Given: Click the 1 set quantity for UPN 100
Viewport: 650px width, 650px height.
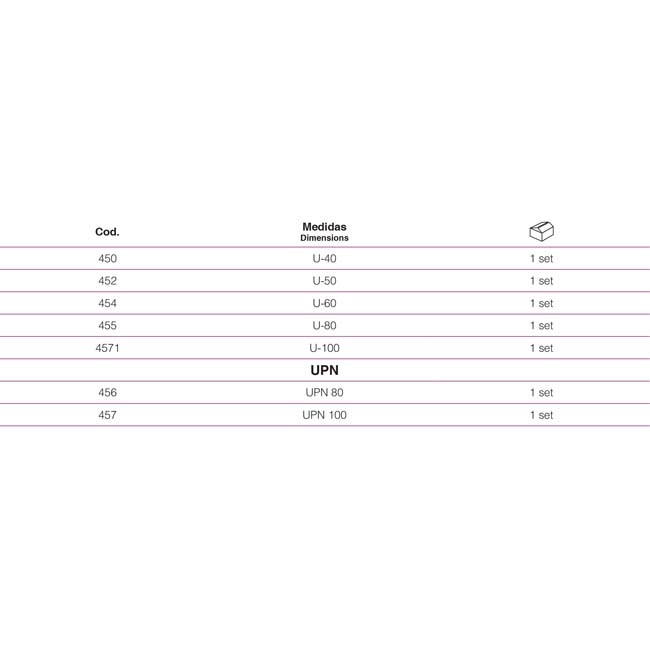Looking at the screenshot, I should (541, 415).
